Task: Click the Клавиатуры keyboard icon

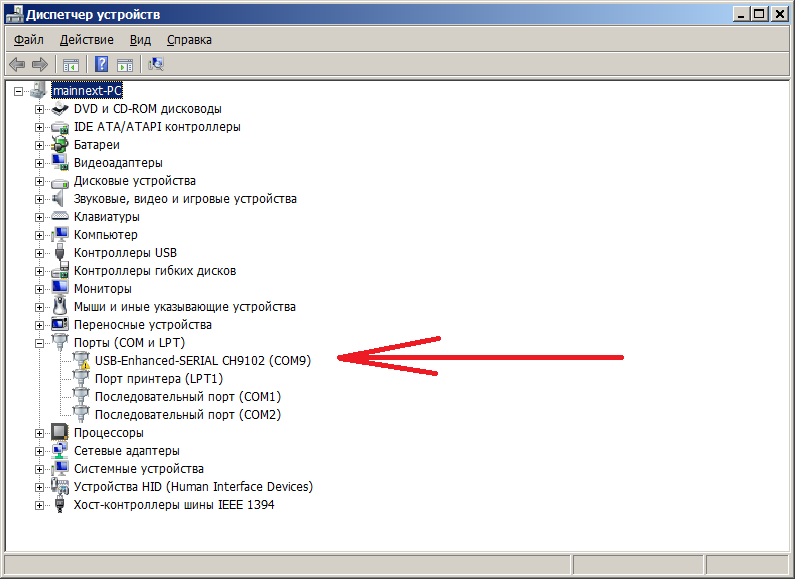Action: coord(60,217)
